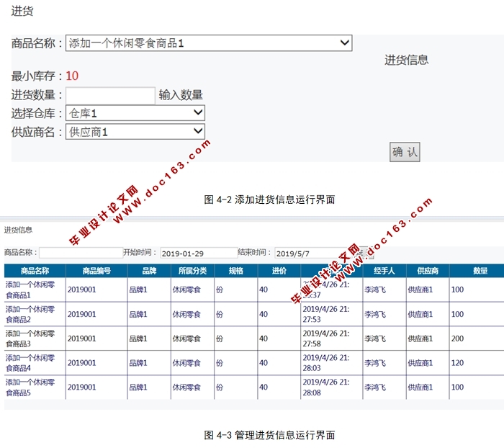The image size is (504, 448).
Task: Click 休闲零食 in the 商品3 row
Action: 186,339
